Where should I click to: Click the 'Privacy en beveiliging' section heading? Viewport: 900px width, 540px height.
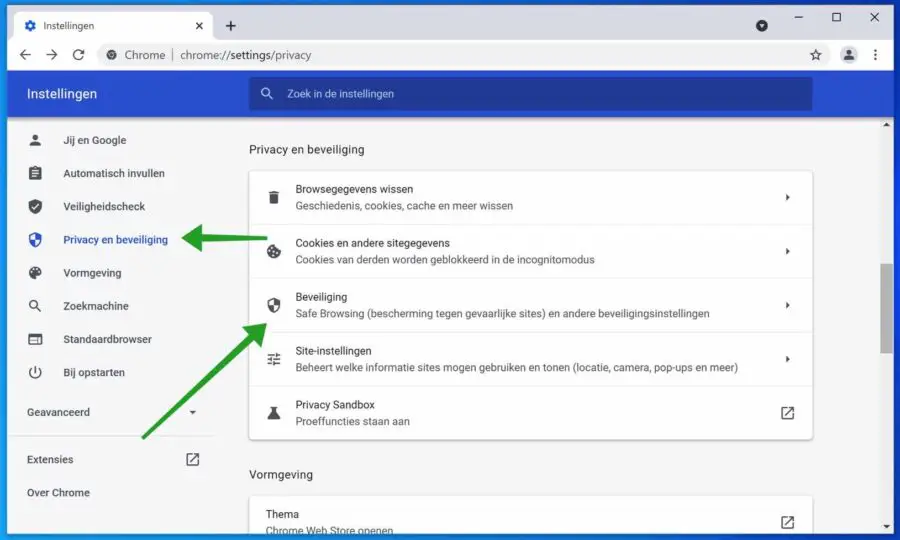pyautogui.click(x=307, y=150)
